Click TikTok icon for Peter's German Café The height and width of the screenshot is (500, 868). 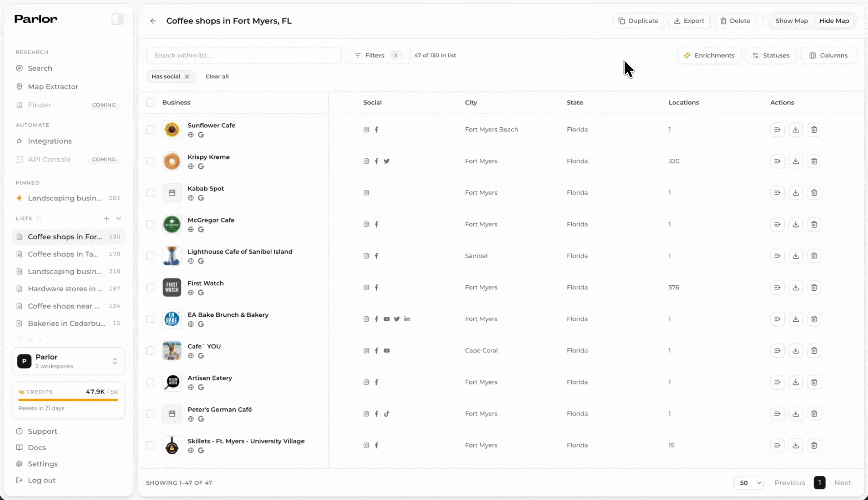click(x=386, y=414)
